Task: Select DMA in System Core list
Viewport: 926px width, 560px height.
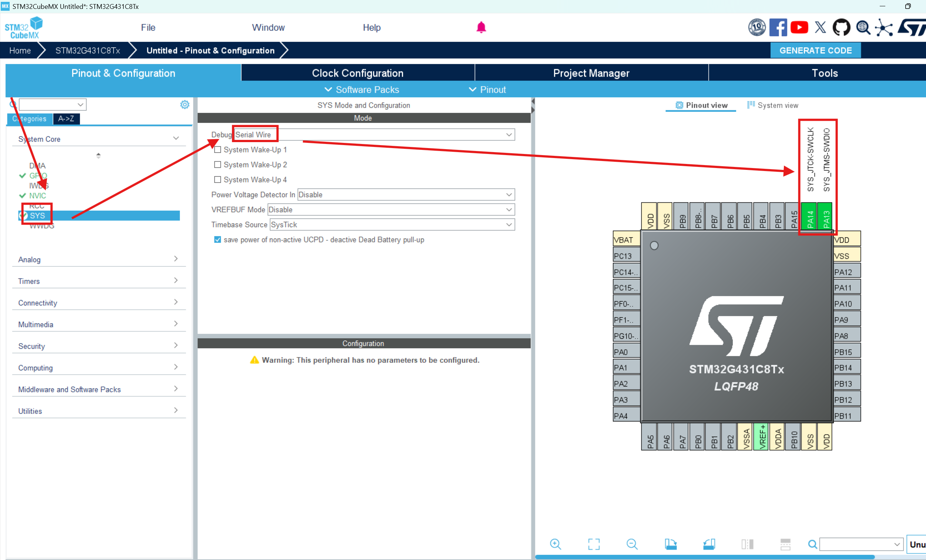Action: click(37, 165)
